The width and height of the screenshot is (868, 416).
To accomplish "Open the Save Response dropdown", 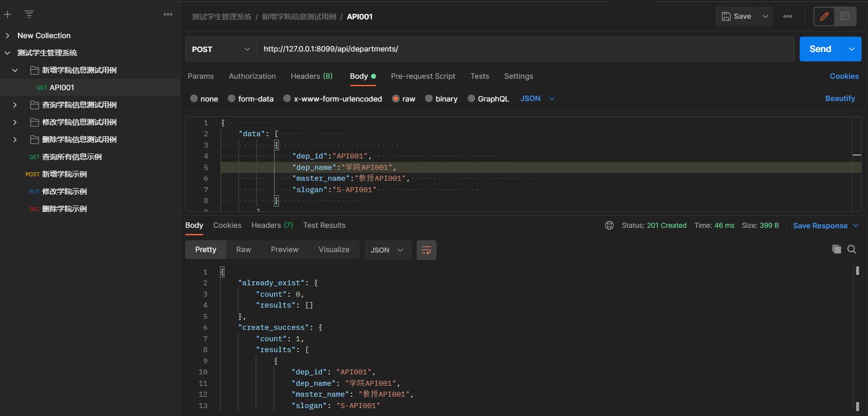I will pyautogui.click(x=826, y=225).
